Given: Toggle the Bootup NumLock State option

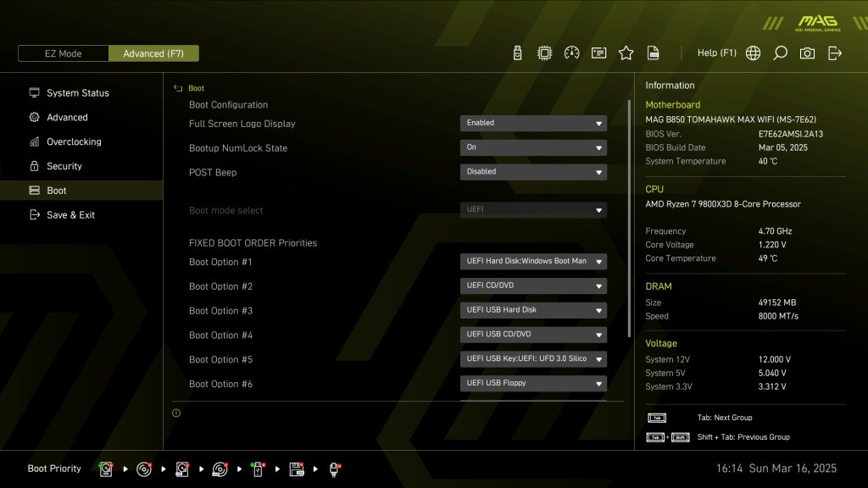Looking at the screenshot, I should (533, 147).
